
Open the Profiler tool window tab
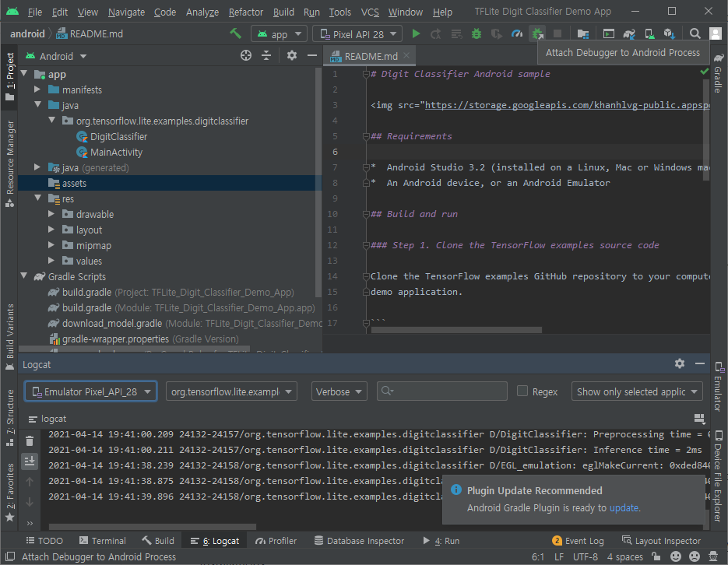click(276, 540)
